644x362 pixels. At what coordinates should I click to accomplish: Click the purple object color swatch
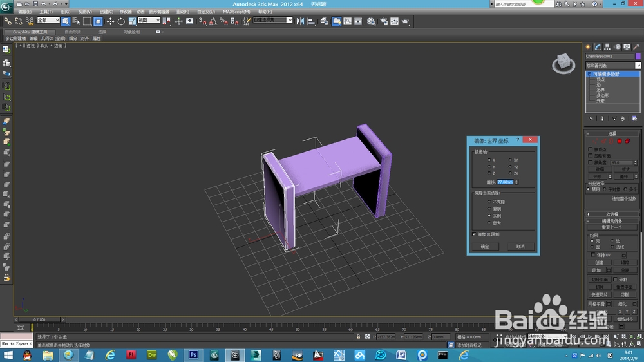click(638, 56)
